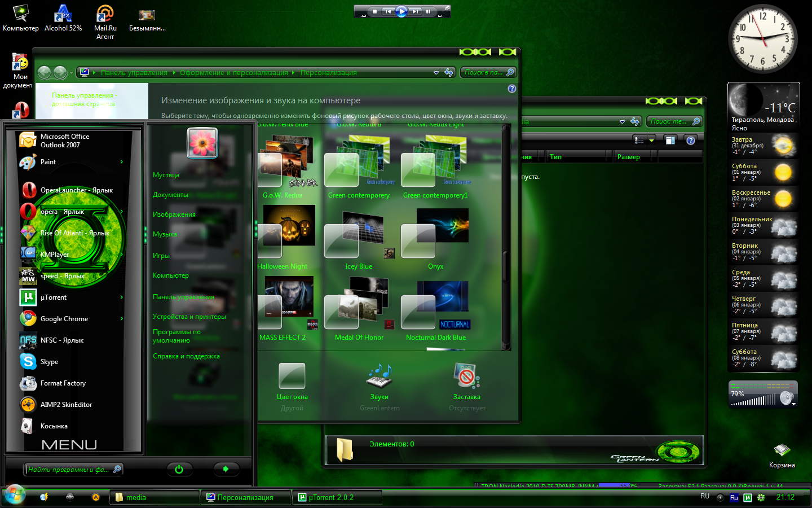Toggle the RU language indicator in tray
The image size is (812, 508).
click(x=705, y=496)
